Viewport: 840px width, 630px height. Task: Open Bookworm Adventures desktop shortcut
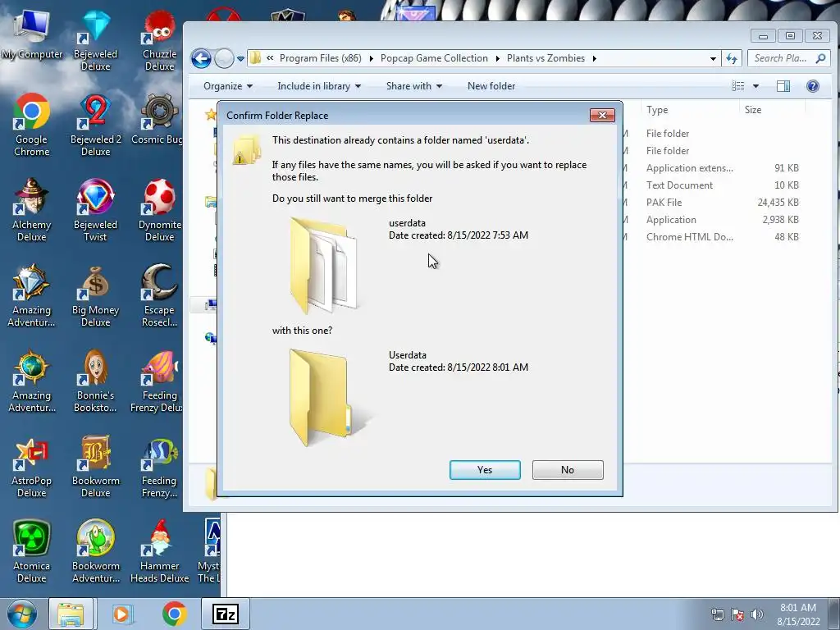[95, 551]
